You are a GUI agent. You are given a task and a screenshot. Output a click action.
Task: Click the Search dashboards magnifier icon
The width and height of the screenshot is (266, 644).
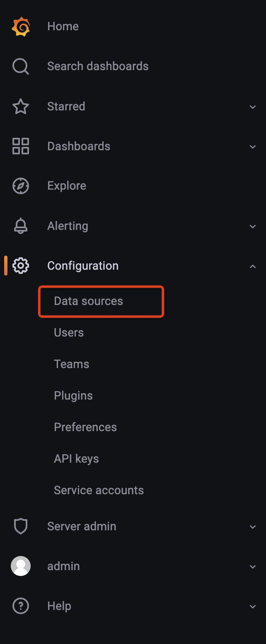click(x=21, y=66)
